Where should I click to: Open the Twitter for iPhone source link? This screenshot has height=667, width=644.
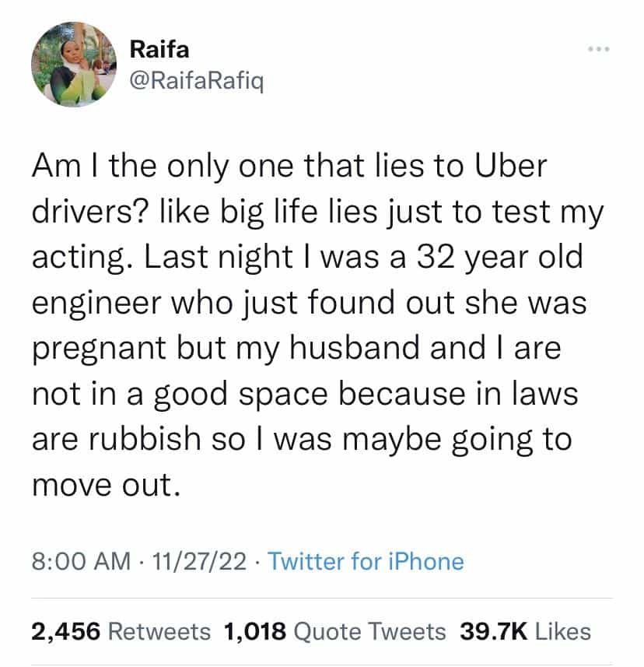pos(365,560)
